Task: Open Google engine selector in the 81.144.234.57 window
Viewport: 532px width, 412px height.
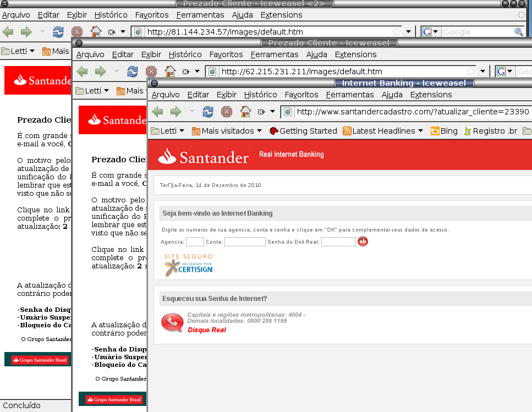Action: [430, 31]
